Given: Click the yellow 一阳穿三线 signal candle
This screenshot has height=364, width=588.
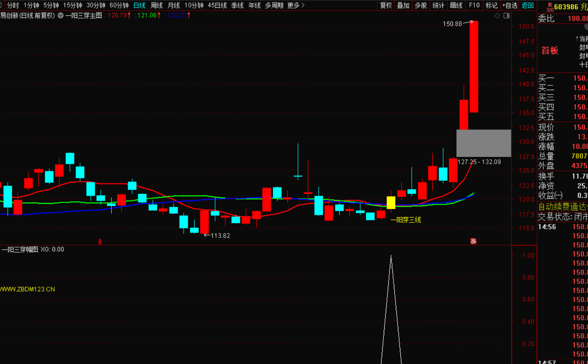Looking at the screenshot, I should (x=391, y=203).
